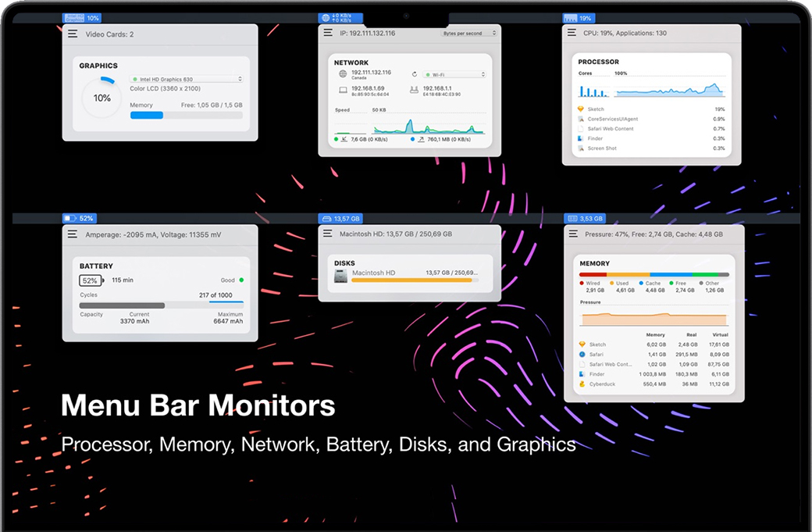Open the Wi-Fi interface dropdown
812x532 pixels.
click(x=454, y=74)
